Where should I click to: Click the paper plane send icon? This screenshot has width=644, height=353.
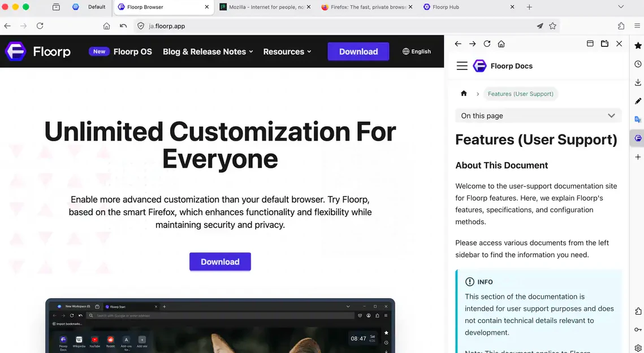pyautogui.click(x=539, y=26)
